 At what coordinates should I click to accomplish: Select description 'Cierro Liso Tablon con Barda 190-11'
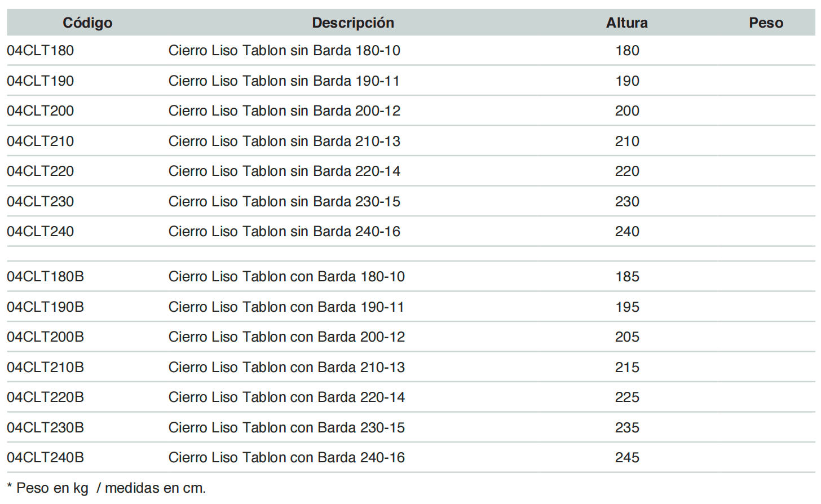[x=286, y=307]
